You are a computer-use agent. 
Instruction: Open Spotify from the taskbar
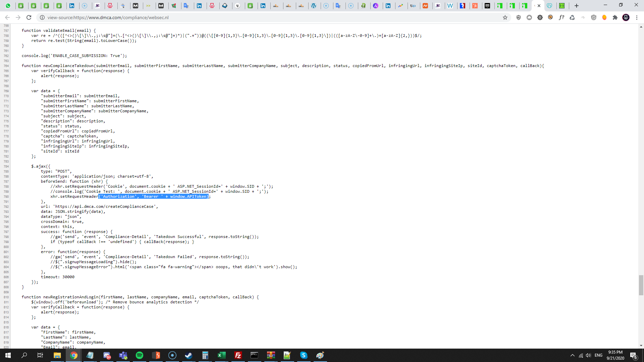(x=140, y=355)
